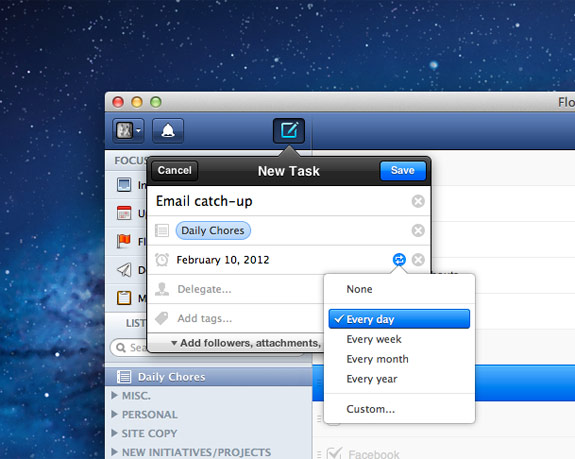The width and height of the screenshot is (575, 459).
Task: Save the new task
Action: 403,170
